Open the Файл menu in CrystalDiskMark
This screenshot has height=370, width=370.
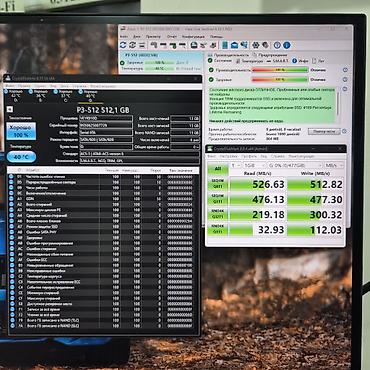pos(212,156)
